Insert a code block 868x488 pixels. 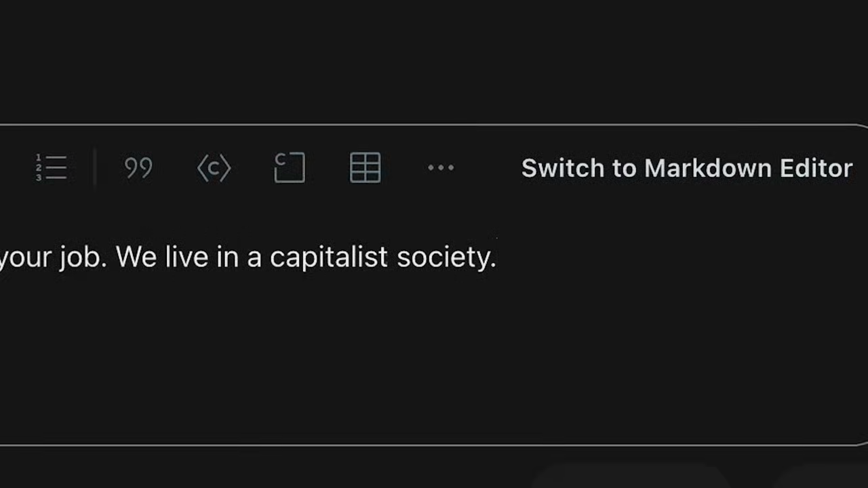click(290, 168)
